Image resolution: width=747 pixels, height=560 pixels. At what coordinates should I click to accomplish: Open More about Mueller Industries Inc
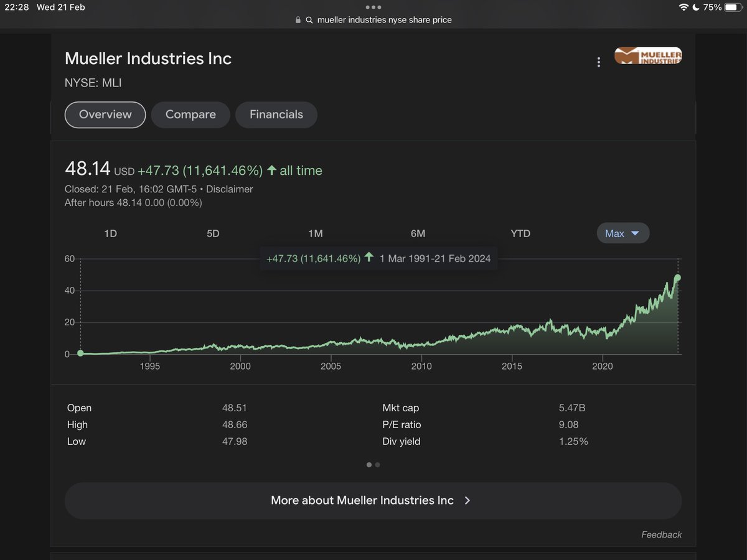tap(374, 500)
